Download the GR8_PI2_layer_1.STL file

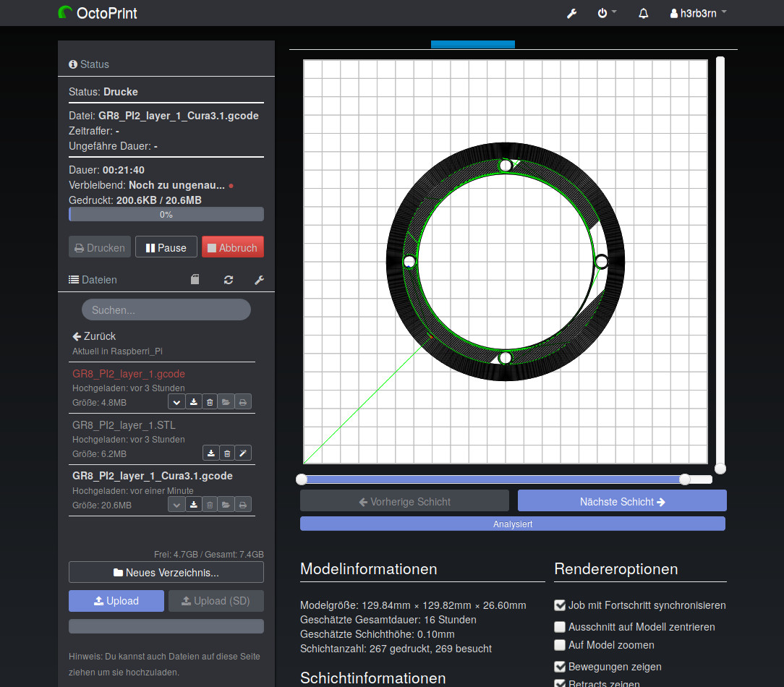[x=210, y=453]
